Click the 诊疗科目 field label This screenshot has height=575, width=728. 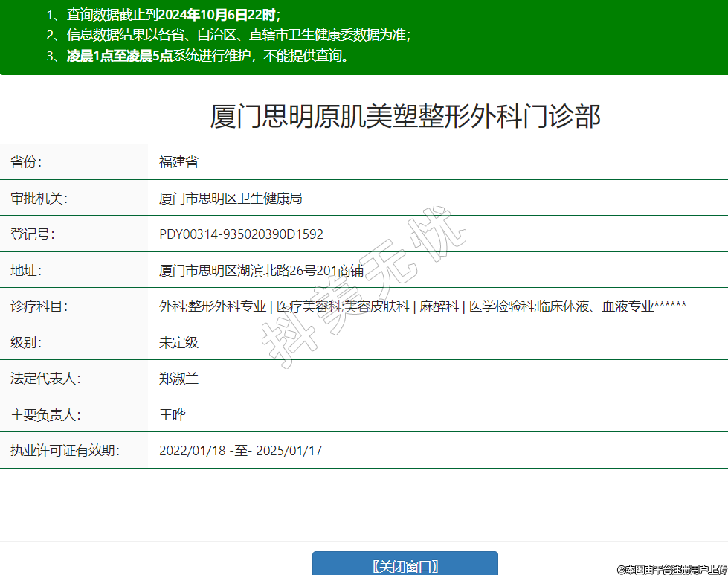(39, 306)
